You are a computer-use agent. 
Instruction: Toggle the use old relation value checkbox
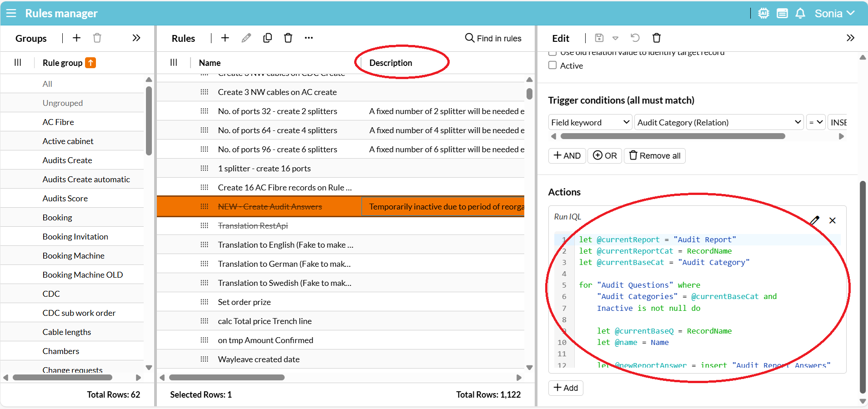pos(553,53)
